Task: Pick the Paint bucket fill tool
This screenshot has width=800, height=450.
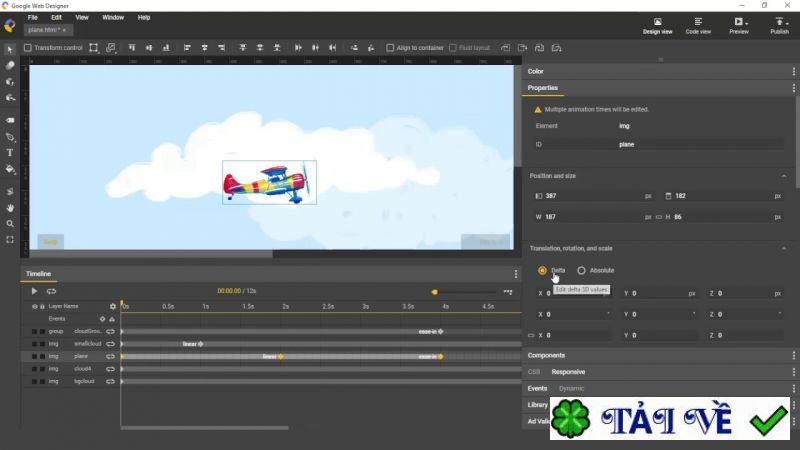Action: 10,169
